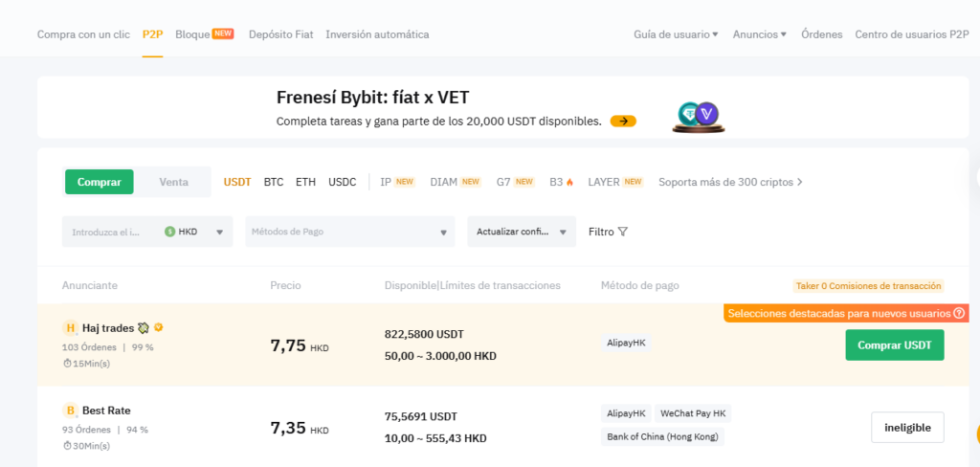The width and height of the screenshot is (980, 467).
Task: Select the G7 new coin
Action: [516, 182]
